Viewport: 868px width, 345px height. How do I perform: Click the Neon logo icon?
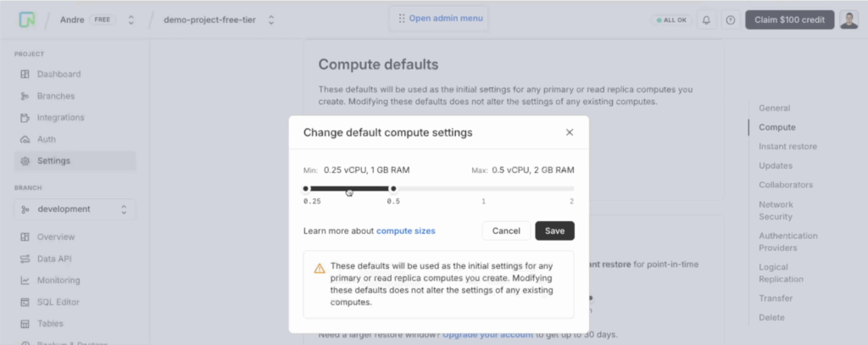(26, 20)
